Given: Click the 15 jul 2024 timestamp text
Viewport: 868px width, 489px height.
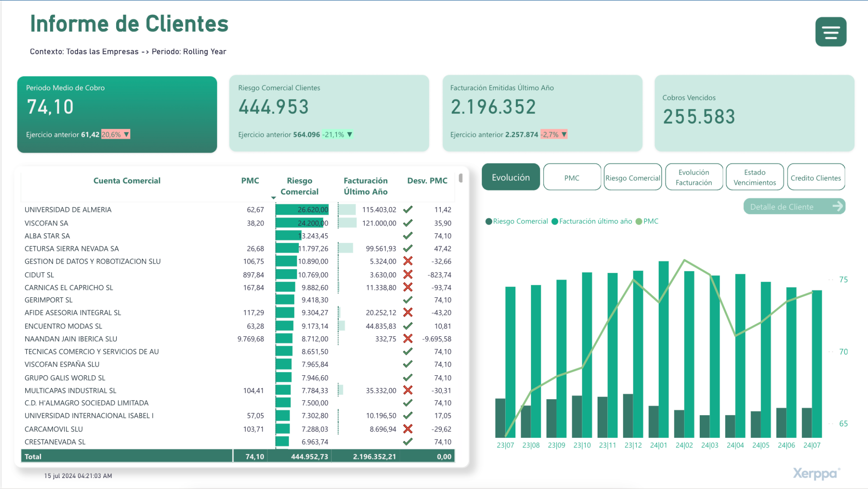Looking at the screenshot, I should [78, 476].
